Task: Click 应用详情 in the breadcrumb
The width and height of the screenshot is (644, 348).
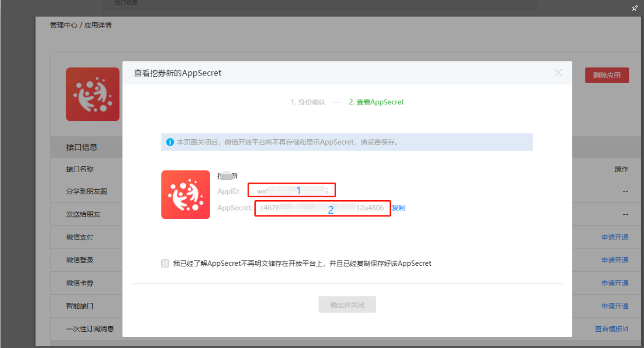Action: pos(98,25)
